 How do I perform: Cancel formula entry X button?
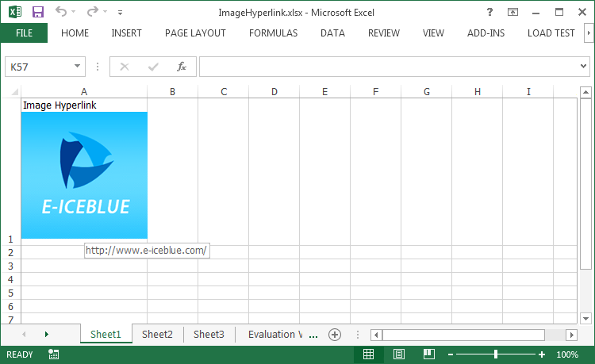[125, 67]
